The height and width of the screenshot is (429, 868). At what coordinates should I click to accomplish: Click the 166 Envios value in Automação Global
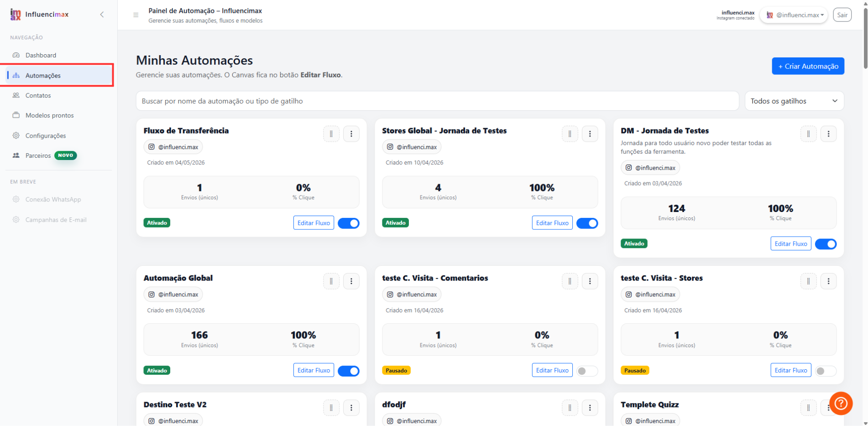point(199,336)
